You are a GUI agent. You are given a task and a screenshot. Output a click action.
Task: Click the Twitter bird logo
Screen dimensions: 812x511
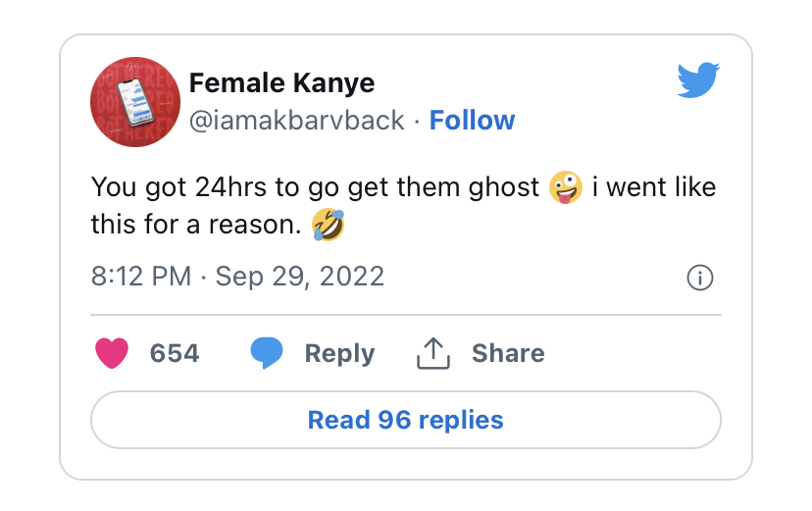(x=698, y=79)
